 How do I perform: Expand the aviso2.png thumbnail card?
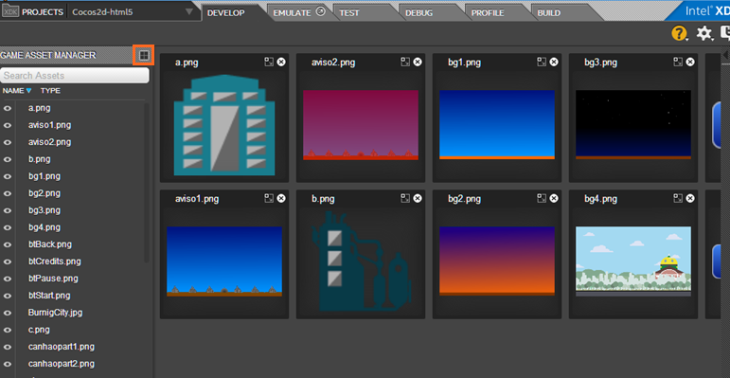(x=406, y=62)
